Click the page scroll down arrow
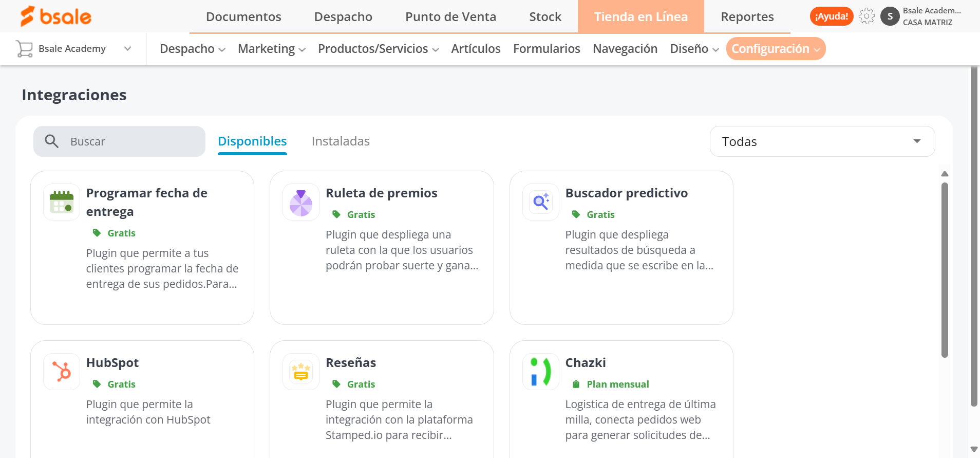This screenshot has height=458, width=980. click(974, 449)
